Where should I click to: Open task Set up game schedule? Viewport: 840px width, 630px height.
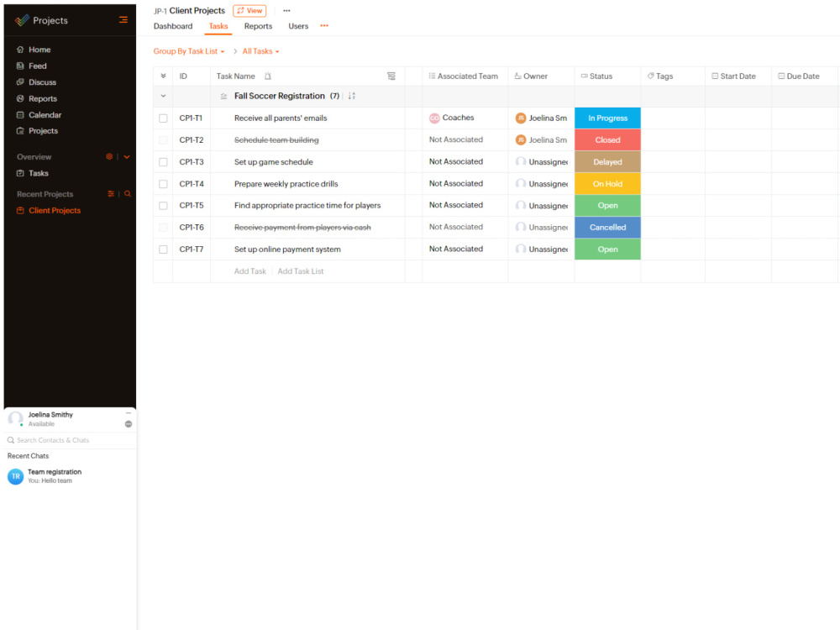(x=274, y=162)
